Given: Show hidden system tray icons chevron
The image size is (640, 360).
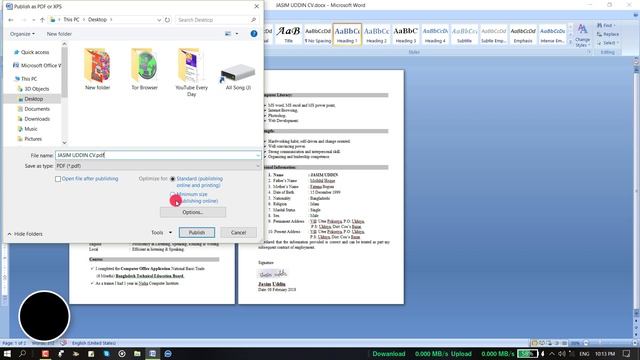Looking at the screenshot, I should pyautogui.click(x=552, y=353).
